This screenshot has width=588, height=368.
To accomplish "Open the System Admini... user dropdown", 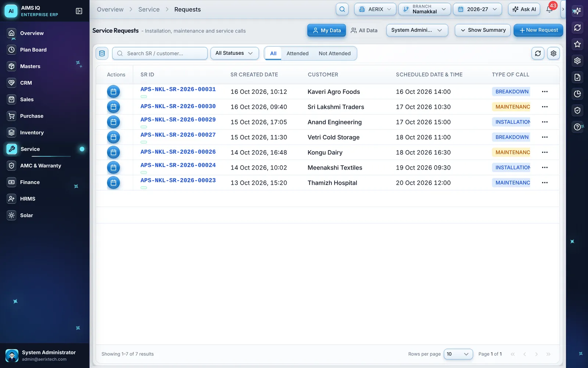I will 417,30.
